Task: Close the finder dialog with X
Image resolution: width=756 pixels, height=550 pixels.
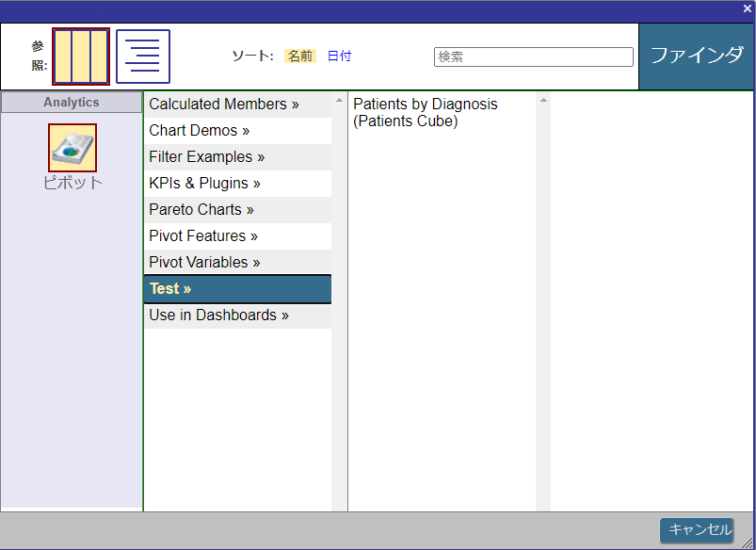Action: click(747, 8)
